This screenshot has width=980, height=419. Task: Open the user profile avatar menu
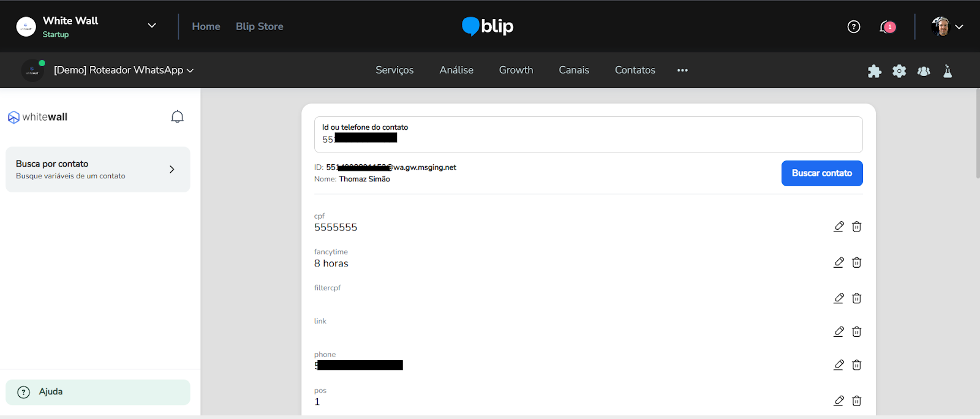(x=946, y=26)
